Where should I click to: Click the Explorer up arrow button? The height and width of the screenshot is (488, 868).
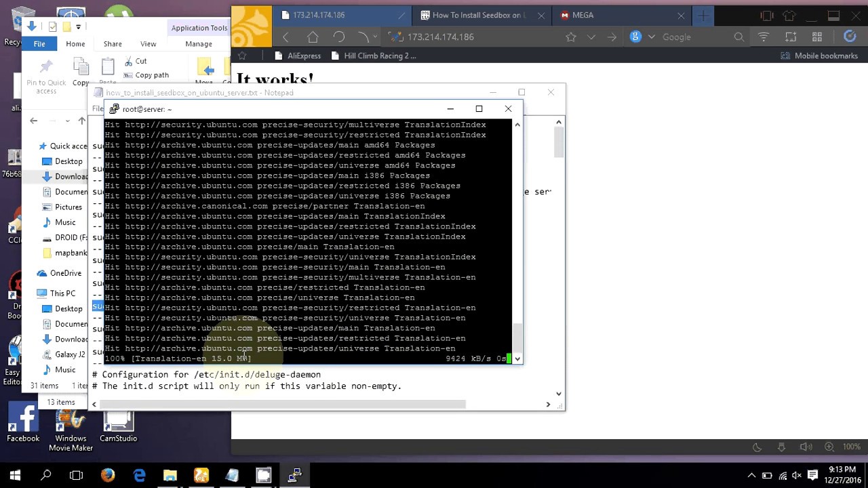coord(81,121)
